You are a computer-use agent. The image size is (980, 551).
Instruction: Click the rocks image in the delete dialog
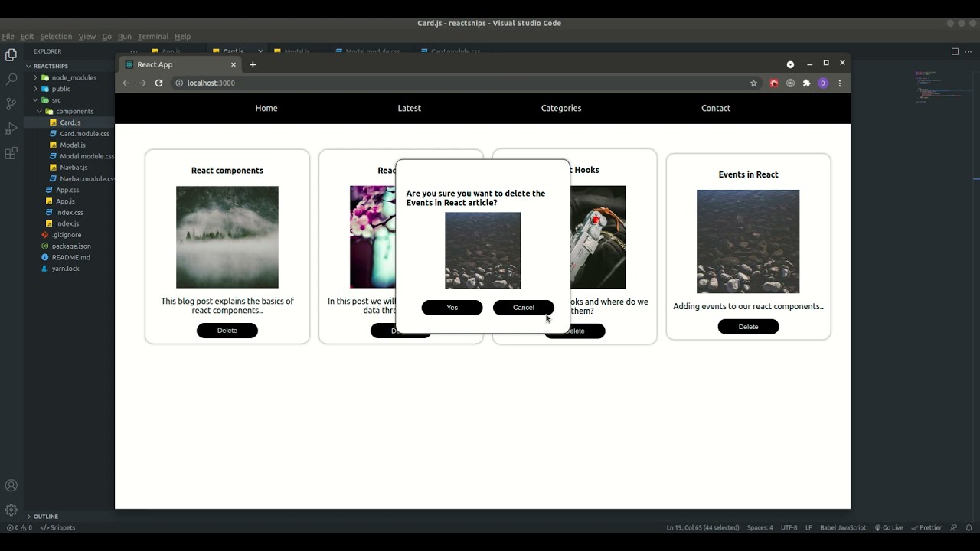[x=482, y=250]
